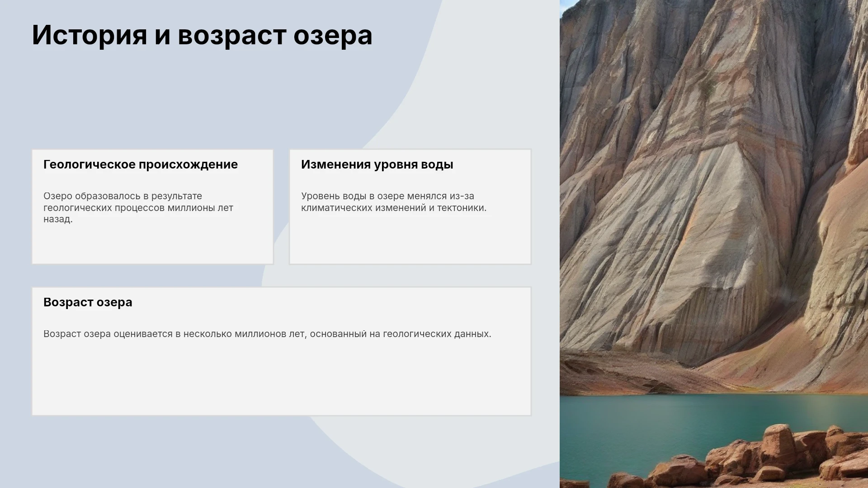Select the «Возраст озера» card heading
Viewport: 868px width, 488px height.
(88, 302)
